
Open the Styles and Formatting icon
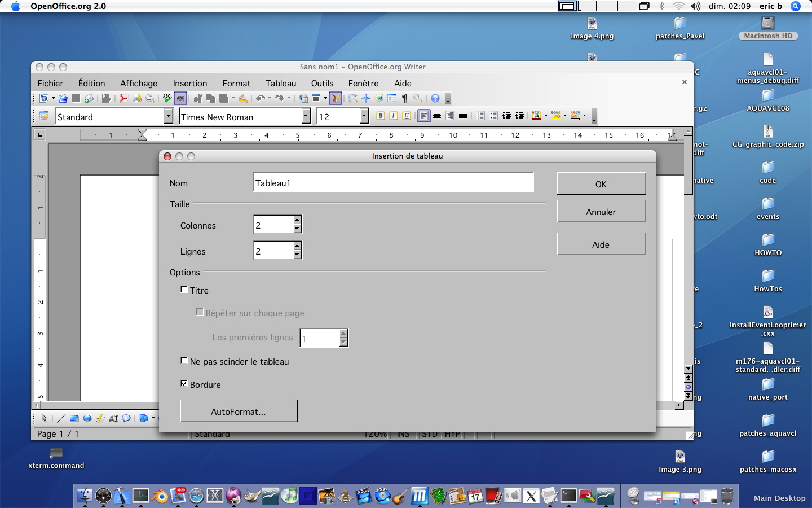coord(44,116)
